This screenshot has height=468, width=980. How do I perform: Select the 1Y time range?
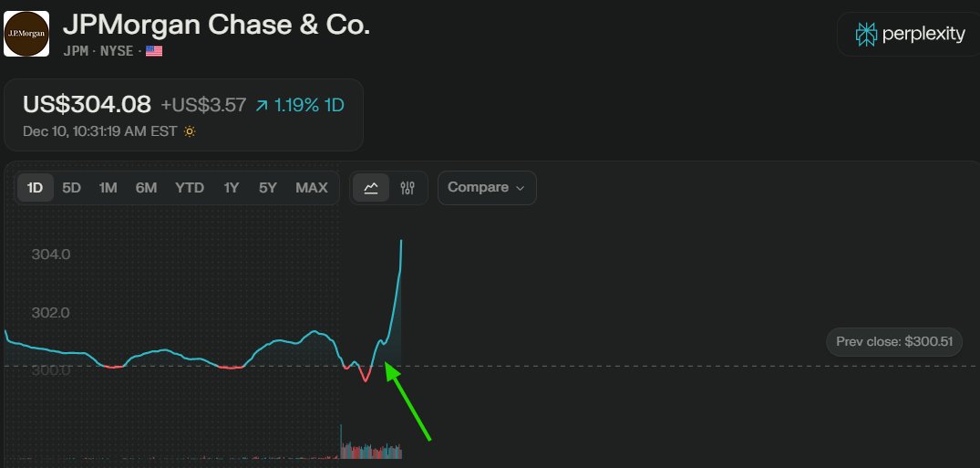pyautogui.click(x=232, y=188)
